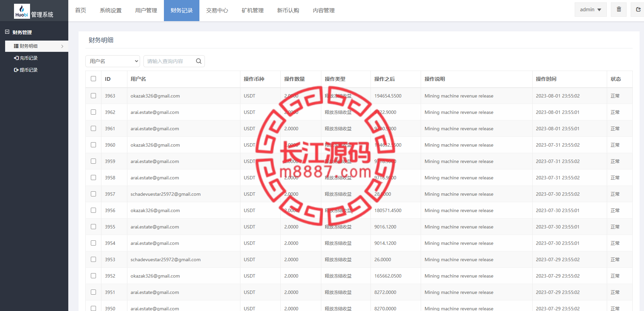Click USDT currency in row 3955

[x=250, y=227]
